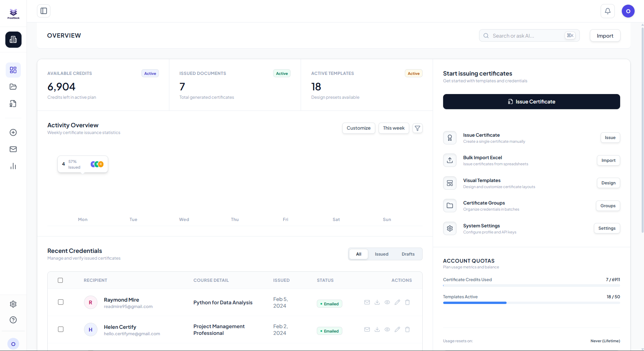This screenshot has height=351, width=644.
Task: Open the certificate file icon in sidebar
Action: pos(13,104)
